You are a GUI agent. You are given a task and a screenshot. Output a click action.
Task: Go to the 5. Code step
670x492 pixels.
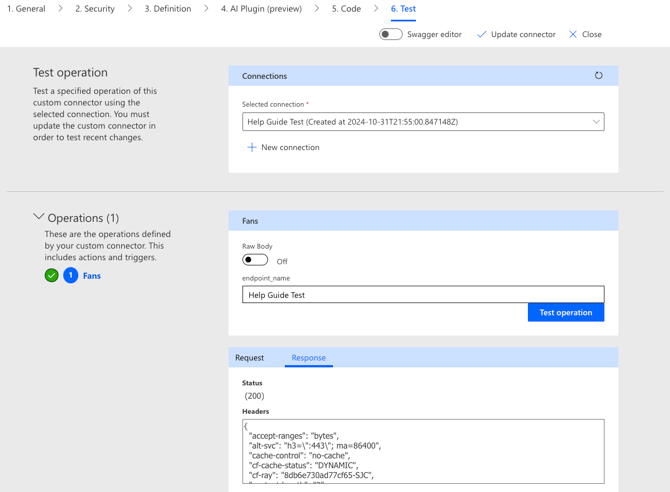point(346,9)
